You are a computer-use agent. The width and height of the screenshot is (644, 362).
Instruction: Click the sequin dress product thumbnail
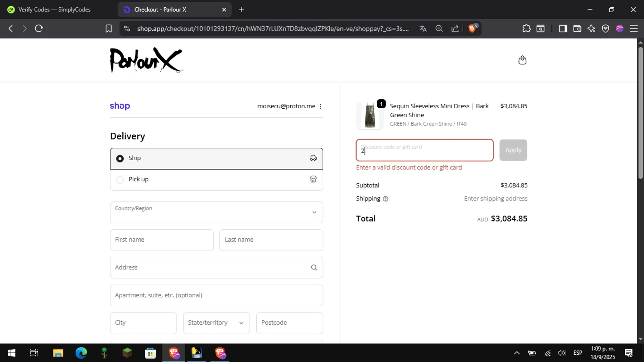coord(370,115)
